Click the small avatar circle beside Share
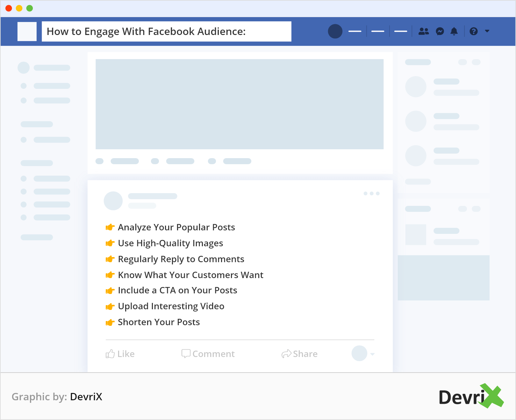Image resolution: width=516 pixels, height=420 pixels. (x=359, y=353)
